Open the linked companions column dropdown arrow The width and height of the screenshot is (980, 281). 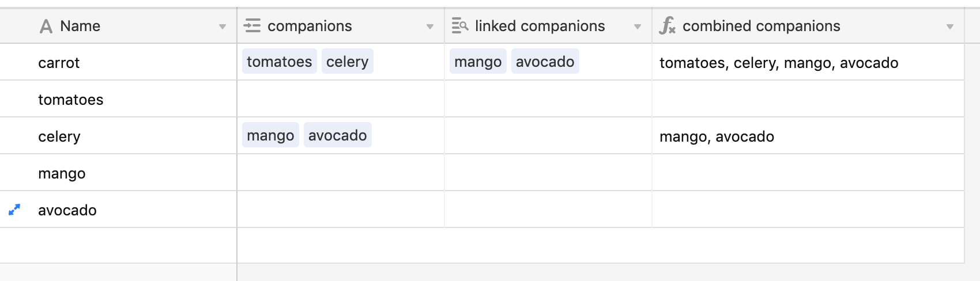pyautogui.click(x=638, y=27)
